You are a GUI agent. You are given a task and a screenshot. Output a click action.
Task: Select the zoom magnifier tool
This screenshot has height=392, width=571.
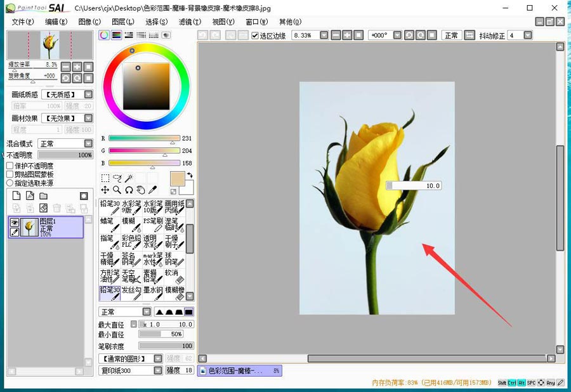117,190
